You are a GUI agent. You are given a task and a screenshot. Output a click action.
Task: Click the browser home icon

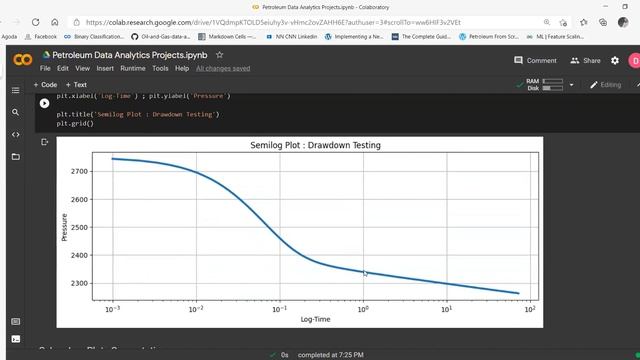click(55, 22)
